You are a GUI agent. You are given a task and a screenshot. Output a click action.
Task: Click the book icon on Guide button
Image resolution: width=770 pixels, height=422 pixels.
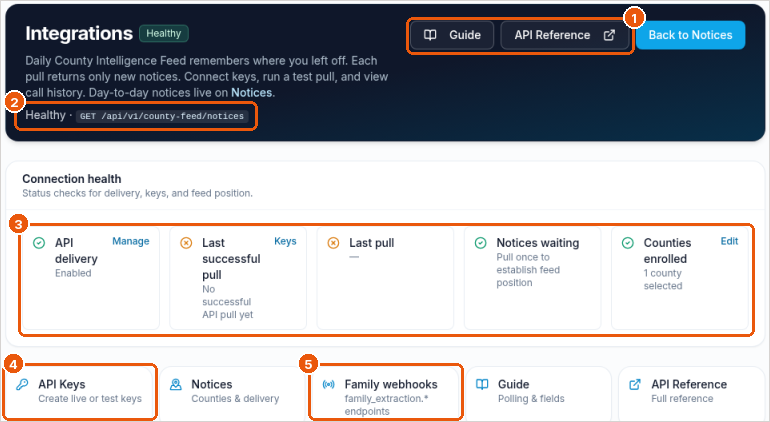coord(430,35)
